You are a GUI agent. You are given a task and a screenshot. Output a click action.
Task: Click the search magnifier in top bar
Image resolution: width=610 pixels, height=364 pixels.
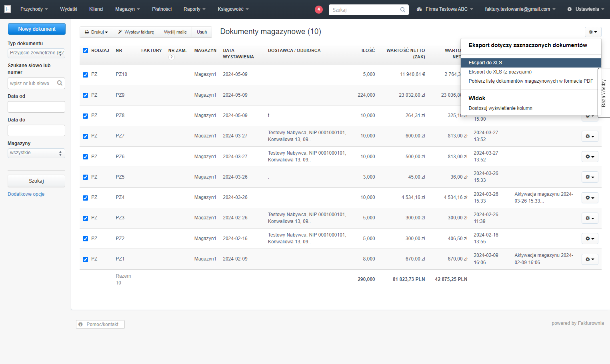402,10
